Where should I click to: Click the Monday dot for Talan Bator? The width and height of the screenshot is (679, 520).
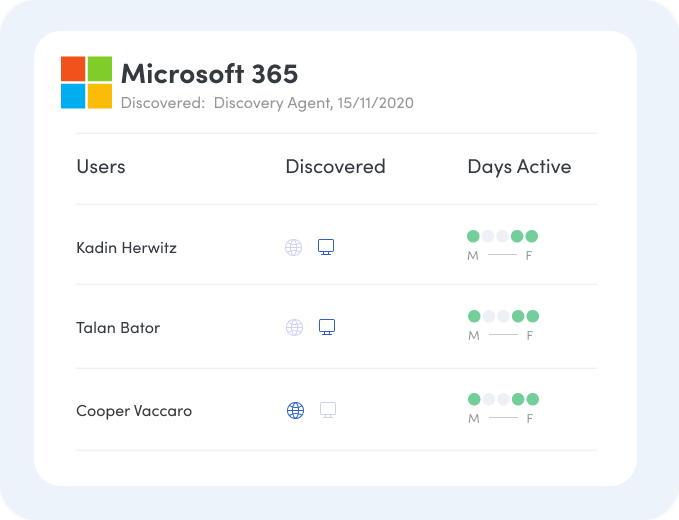point(474,316)
